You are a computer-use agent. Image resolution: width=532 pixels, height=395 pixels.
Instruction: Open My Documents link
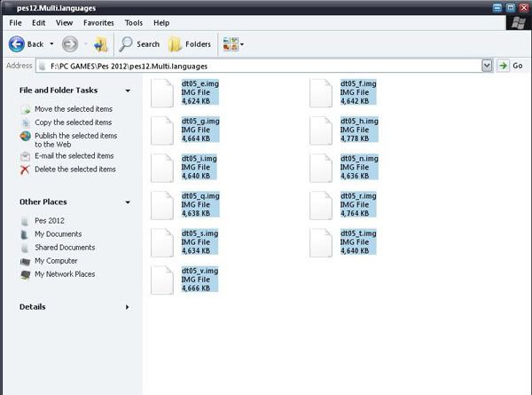[59, 234]
